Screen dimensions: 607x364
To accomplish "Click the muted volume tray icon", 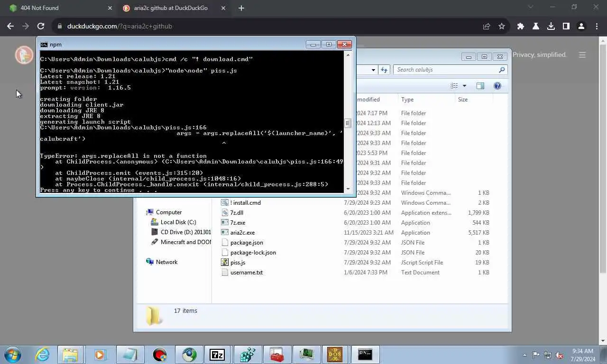I will (x=559, y=355).
